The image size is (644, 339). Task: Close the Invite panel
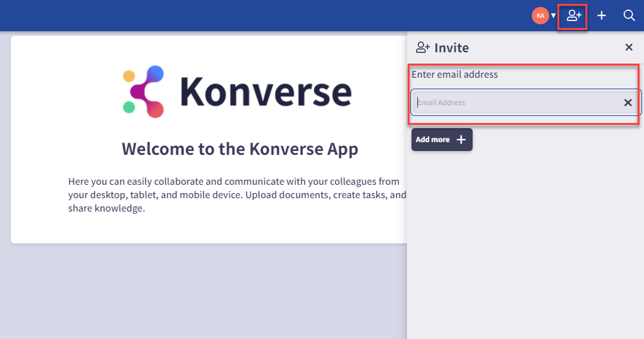tap(629, 47)
